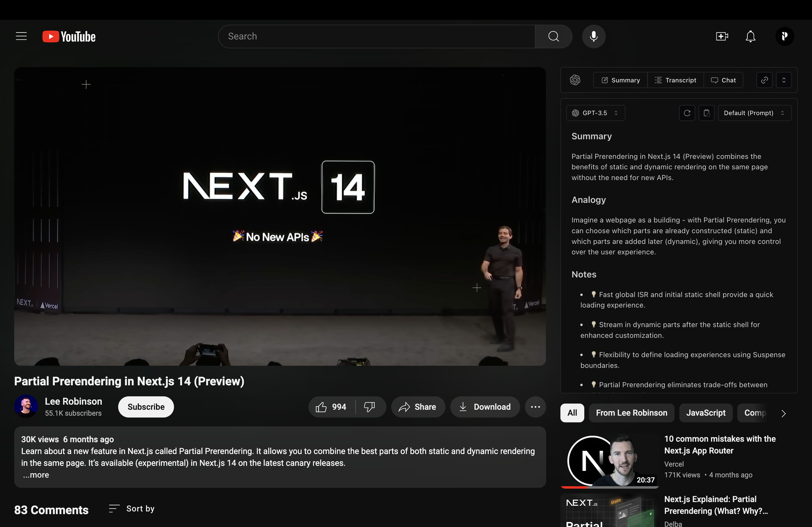Click the YouTube microphone search icon
Image resolution: width=812 pixels, height=527 pixels.
point(594,36)
